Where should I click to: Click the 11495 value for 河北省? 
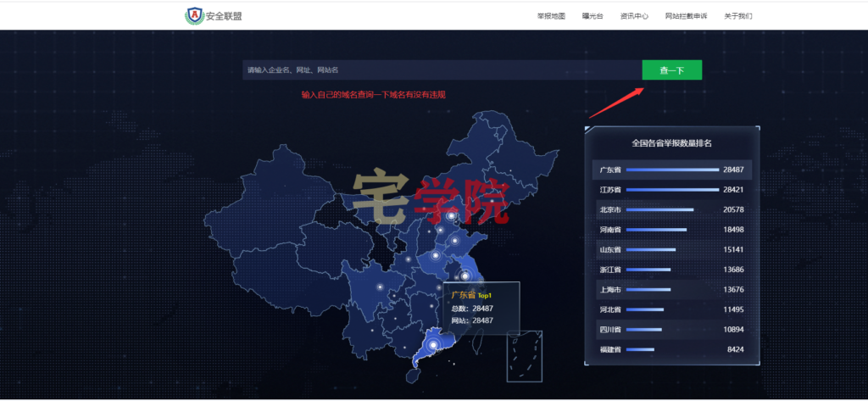(x=733, y=309)
